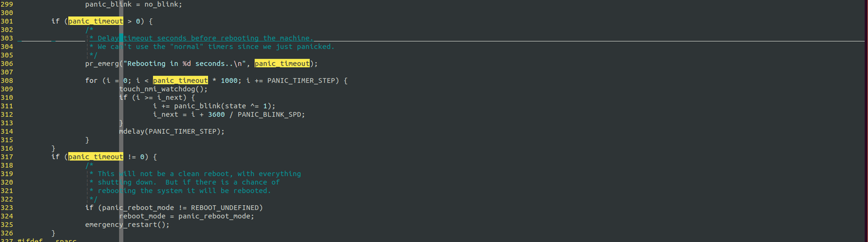Place cursor on touch_nmi_watchdog() call
Image resolution: width=868 pixels, height=242 pixels.
(163, 89)
